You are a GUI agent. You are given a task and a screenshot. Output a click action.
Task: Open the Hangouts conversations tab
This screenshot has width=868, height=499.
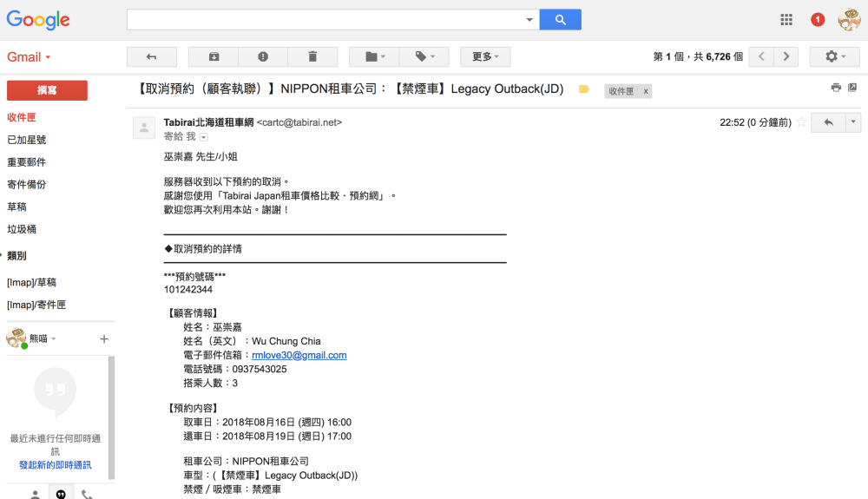click(x=61, y=494)
